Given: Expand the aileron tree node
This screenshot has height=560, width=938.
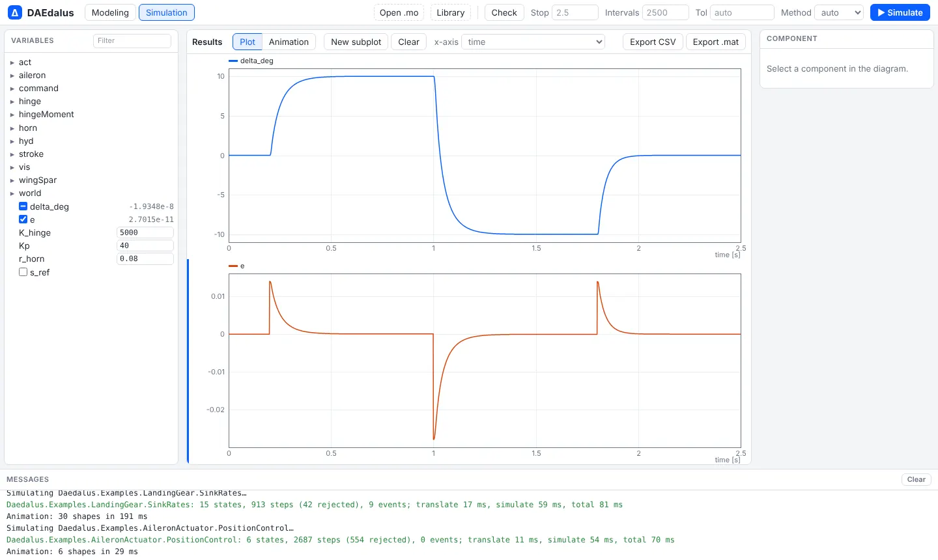Looking at the screenshot, I should (12, 76).
